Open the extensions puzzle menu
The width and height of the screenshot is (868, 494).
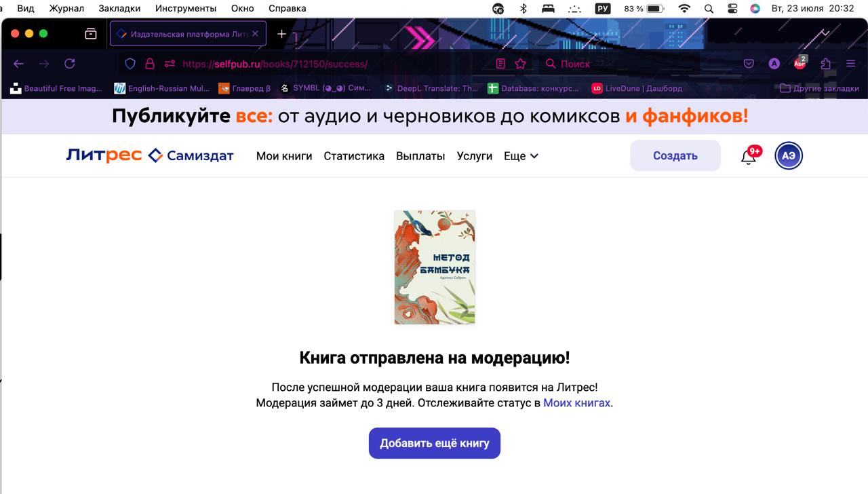pos(825,64)
